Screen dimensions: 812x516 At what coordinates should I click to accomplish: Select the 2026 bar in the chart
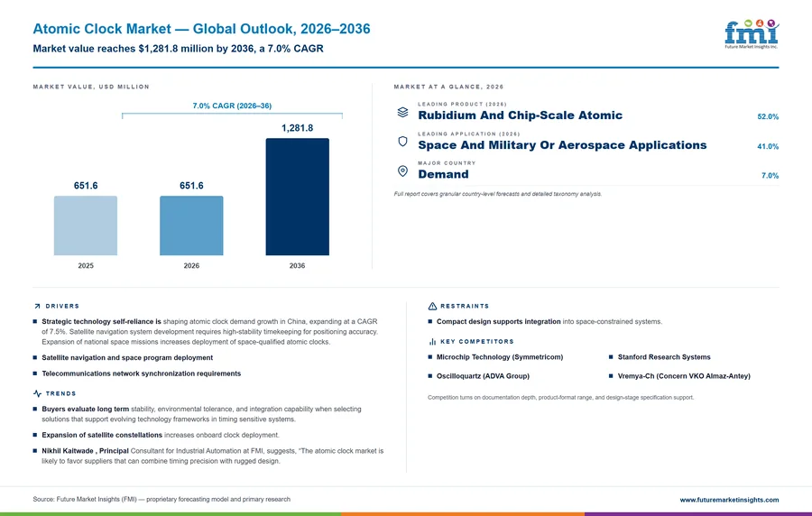(x=191, y=226)
